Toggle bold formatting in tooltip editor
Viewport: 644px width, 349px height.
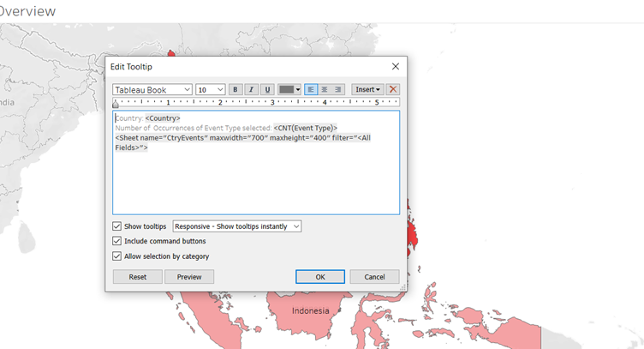pyautogui.click(x=236, y=89)
